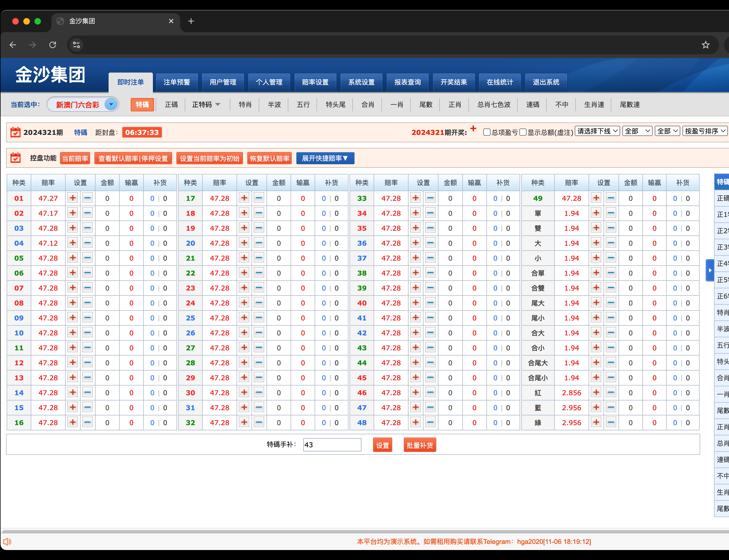Reload the page with the browser refresh icon

(53, 45)
